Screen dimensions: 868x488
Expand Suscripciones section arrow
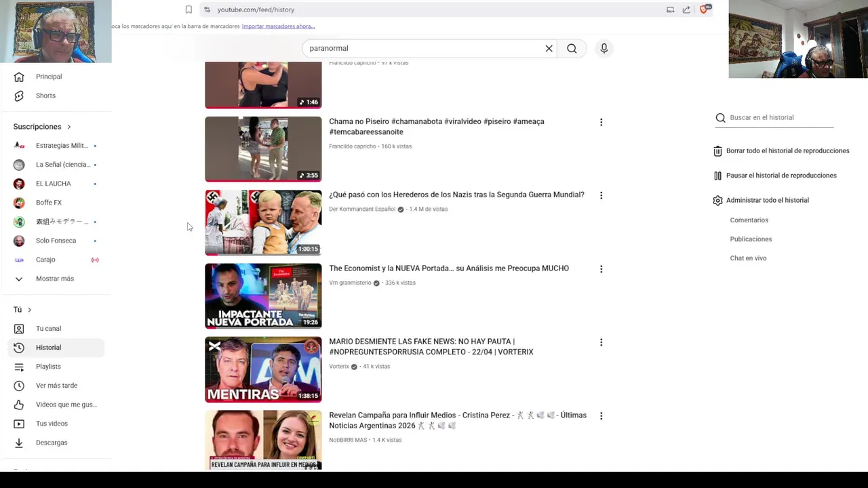[x=68, y=127]
